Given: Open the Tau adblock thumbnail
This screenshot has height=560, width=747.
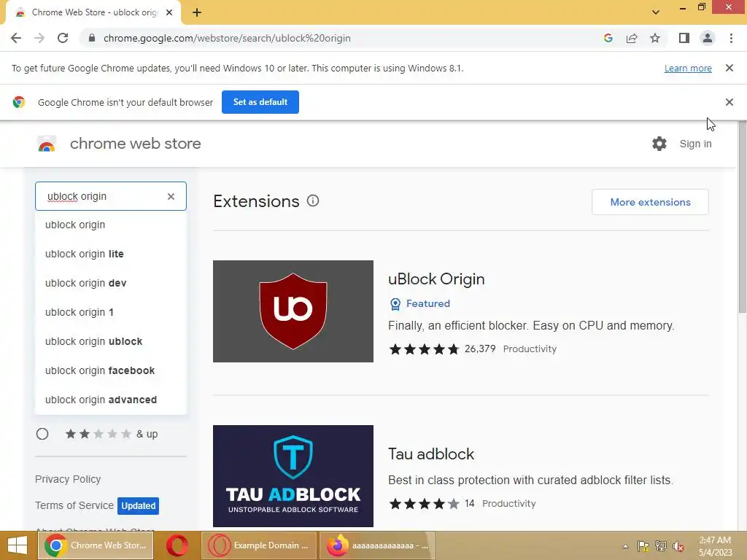Looking at the screenshot, I should click(x=293, y=475).
